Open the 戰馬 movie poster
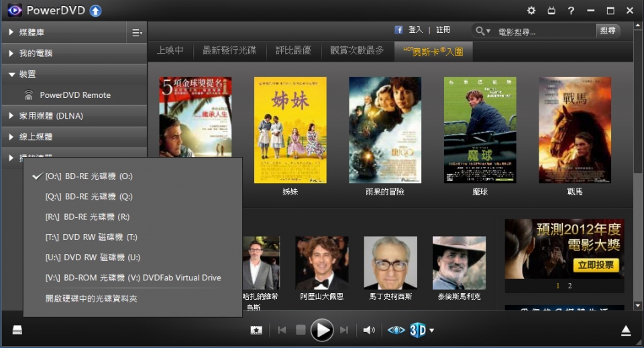This screenshot has height=348, width=644. [574, 130]
